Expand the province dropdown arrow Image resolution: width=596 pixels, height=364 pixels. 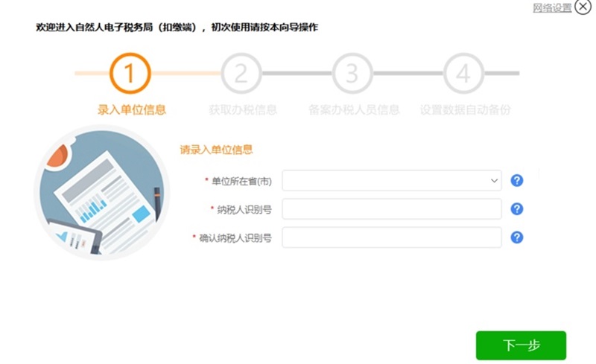point(494,180)
